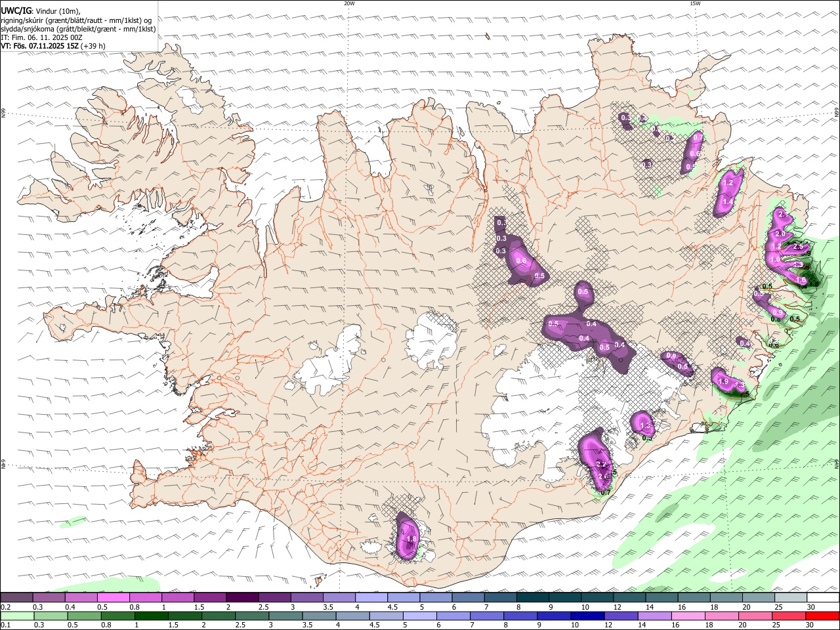The image size is (840, 630).
Task: Click the pink swatch between 18 and 20, rain scale
Action: [721, 616]
